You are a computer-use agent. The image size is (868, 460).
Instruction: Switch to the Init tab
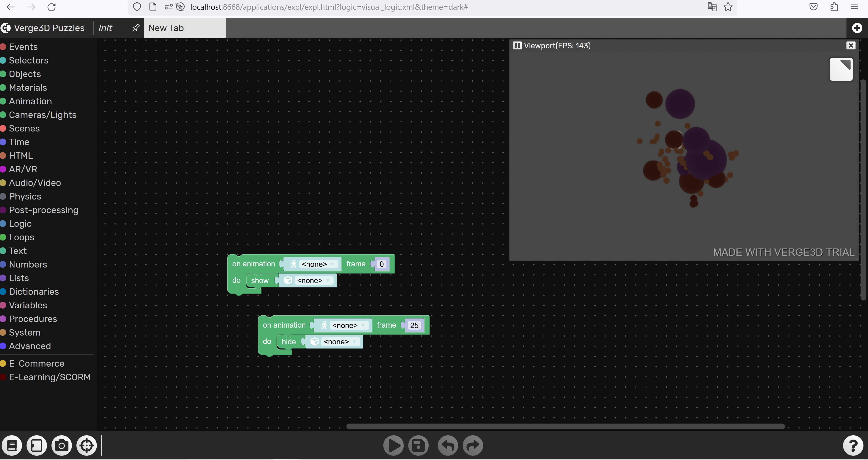click(x=105, y=28)
